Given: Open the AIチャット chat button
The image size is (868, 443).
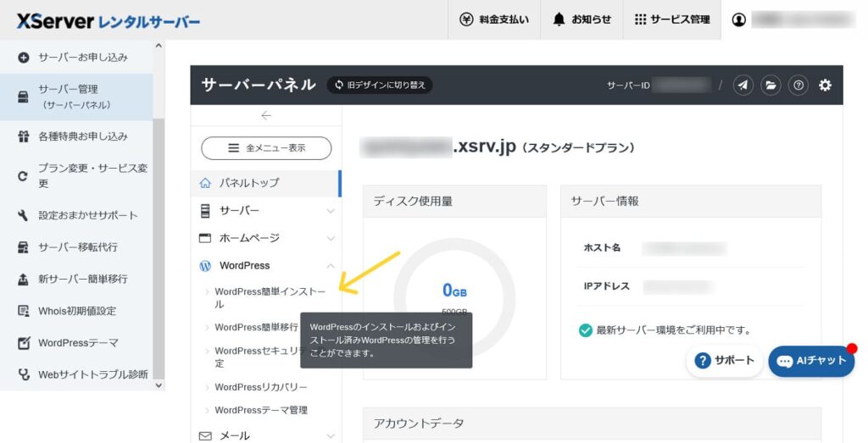Looking at the screenshot, I should pos(811,361).
